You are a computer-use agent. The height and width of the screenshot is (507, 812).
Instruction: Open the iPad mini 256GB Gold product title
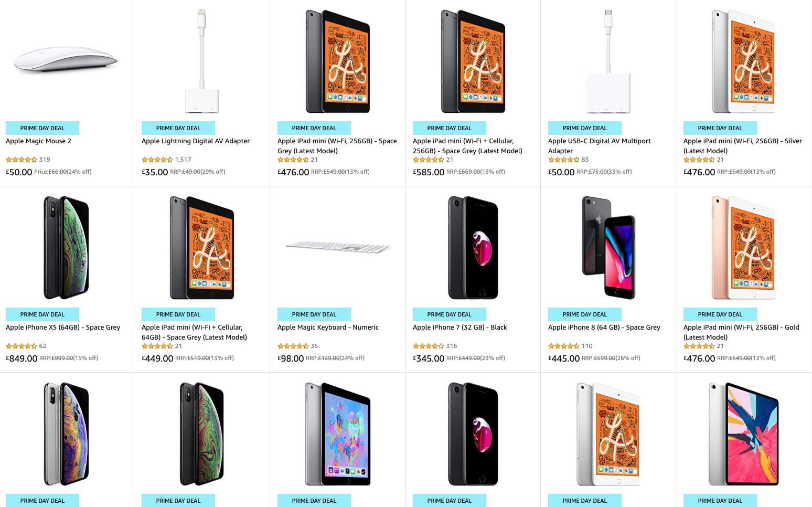(x=741, y=332)
